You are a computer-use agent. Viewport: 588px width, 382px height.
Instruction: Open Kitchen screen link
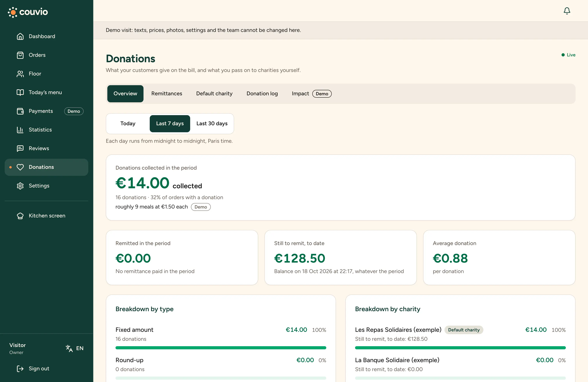(47, 216)
